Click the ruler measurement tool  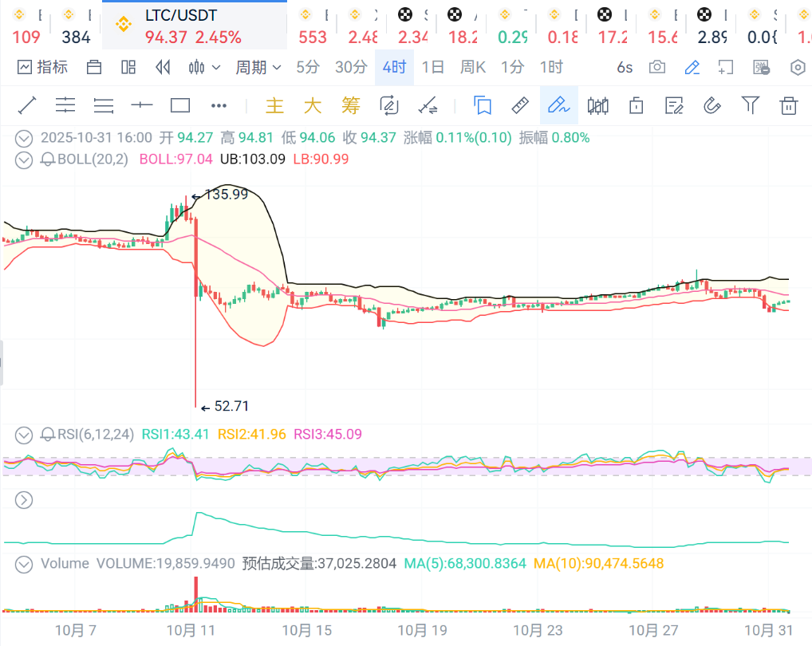pyautogui.click(x=520, y=105)
